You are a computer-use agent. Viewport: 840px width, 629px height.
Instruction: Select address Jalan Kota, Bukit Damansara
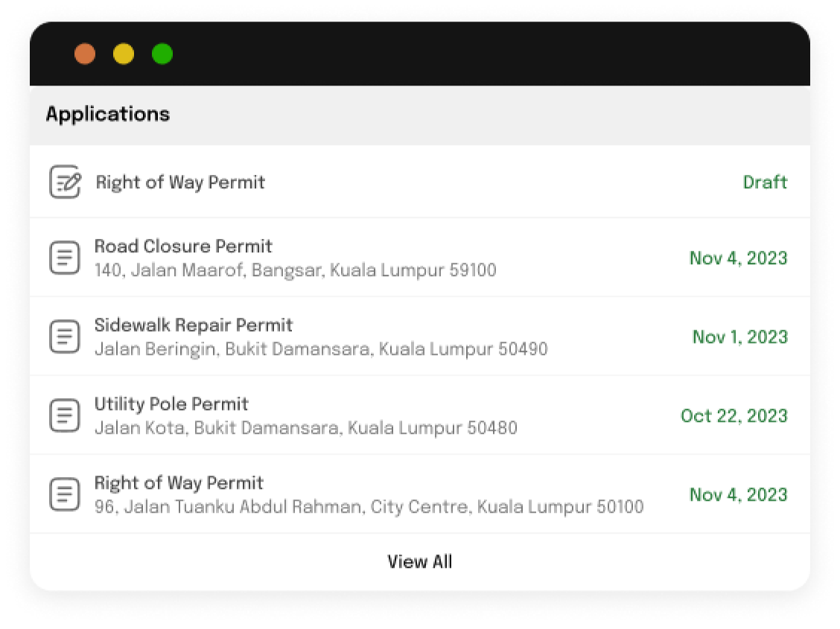(306, 428)
